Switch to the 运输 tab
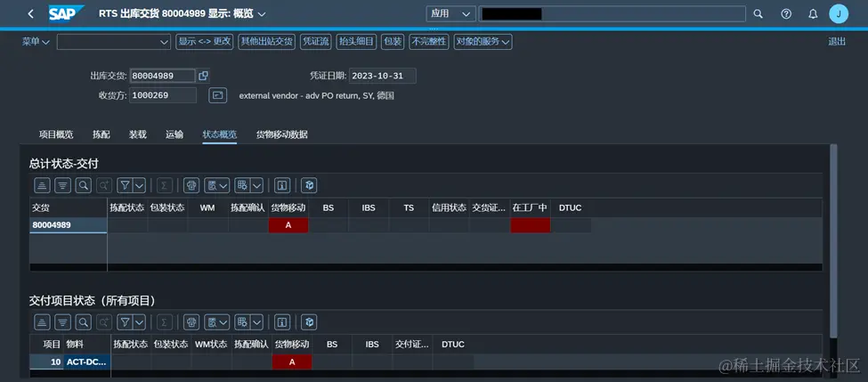This screenshot has height=382, width=868. (174, 134)
